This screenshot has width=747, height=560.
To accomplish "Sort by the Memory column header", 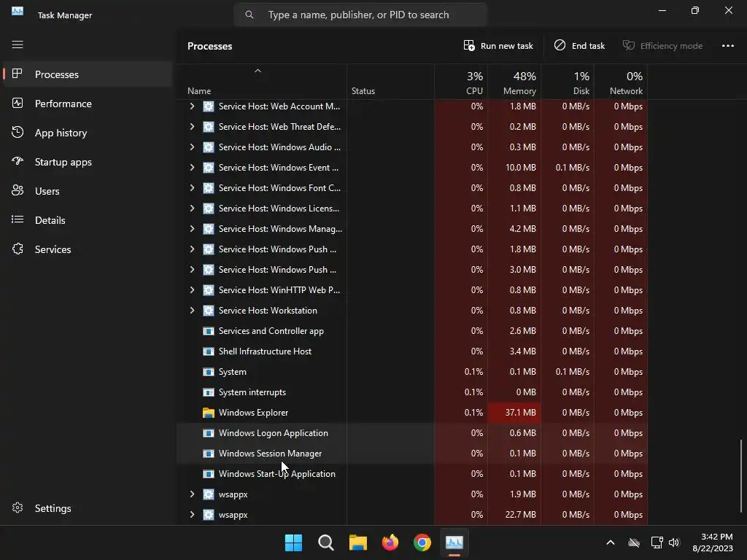I will tap(514, 82).
